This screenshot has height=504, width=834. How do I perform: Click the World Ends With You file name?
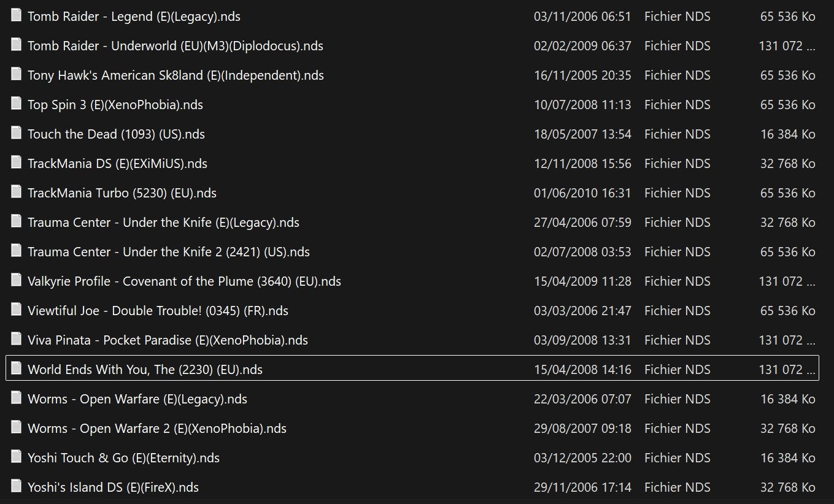[145, 370]
